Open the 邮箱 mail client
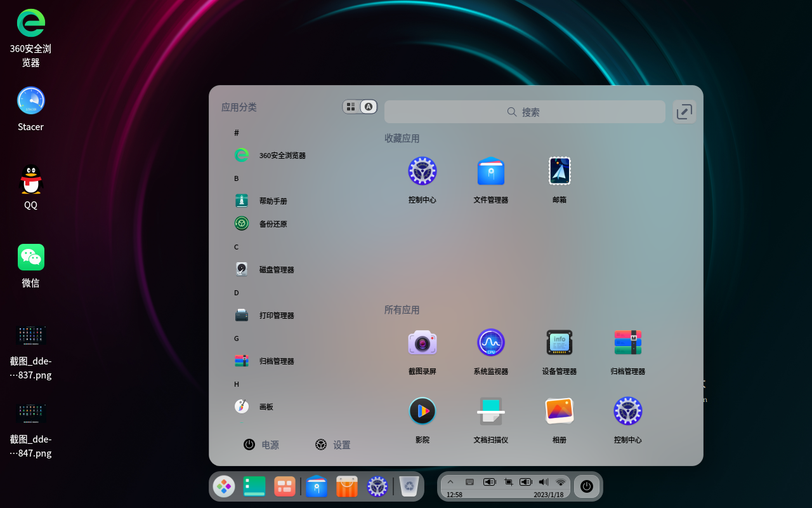The height and width of the screenshot is (508, 812). 559,171
